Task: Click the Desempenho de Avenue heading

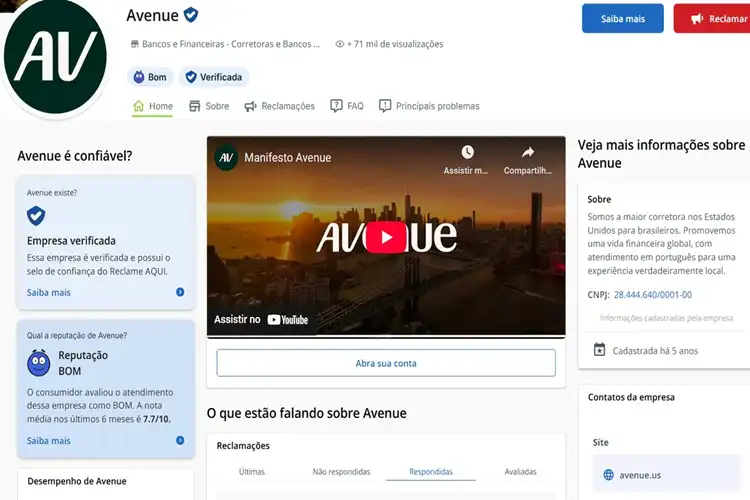Action: (x=77, y=481)
